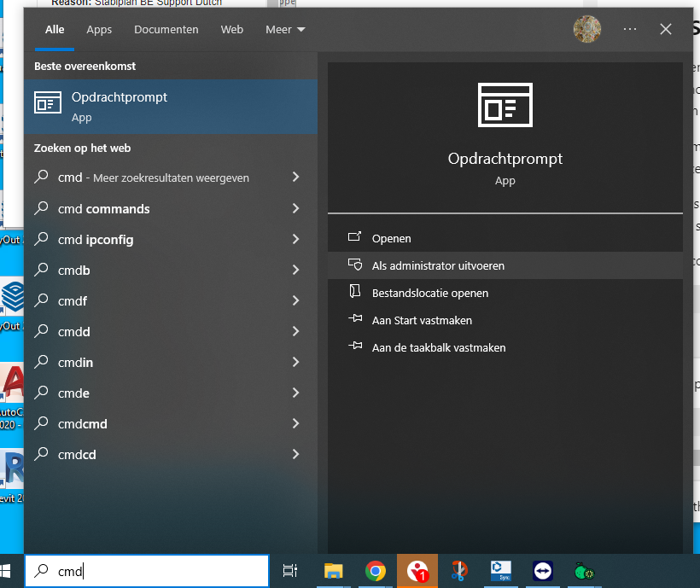This screenshot has height=588, width=700.
Task: Open the green fruit app on taskbar
Action: pos(585,571)
